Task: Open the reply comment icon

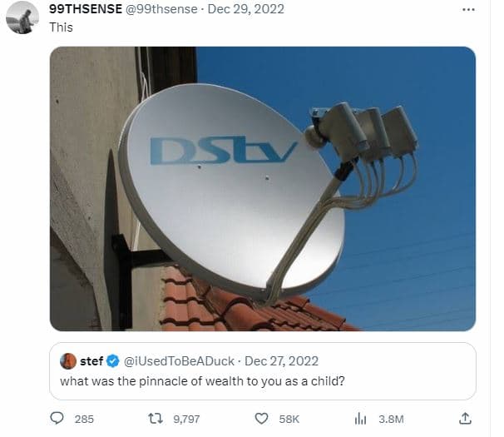Action: pyautogui.click(x=57, y=419)
